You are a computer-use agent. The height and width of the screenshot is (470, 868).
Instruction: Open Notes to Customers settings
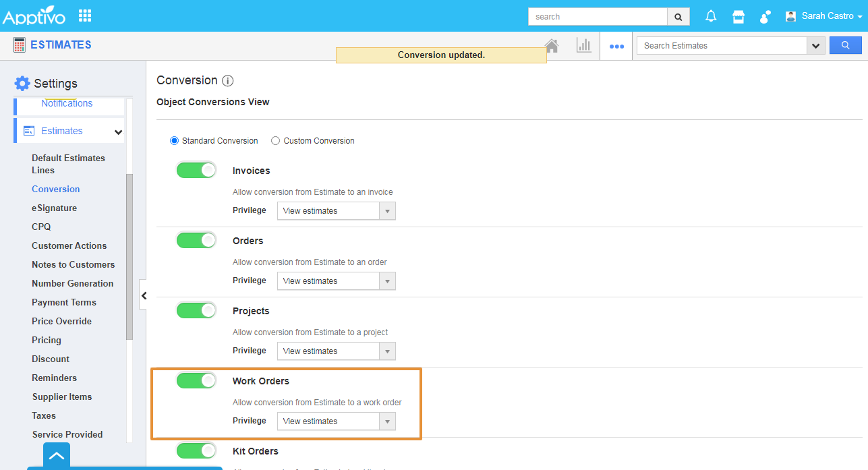(x=74, y=265)
